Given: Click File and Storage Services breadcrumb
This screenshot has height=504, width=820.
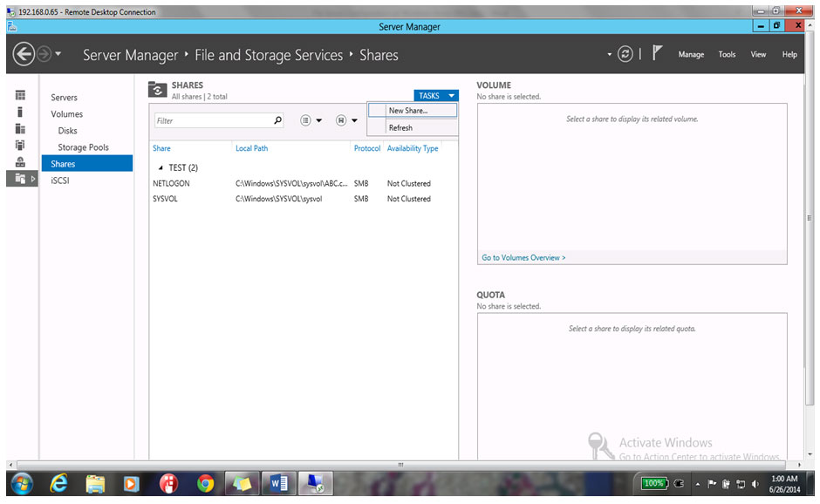Looking at the screenshot, I should (269, 55).
